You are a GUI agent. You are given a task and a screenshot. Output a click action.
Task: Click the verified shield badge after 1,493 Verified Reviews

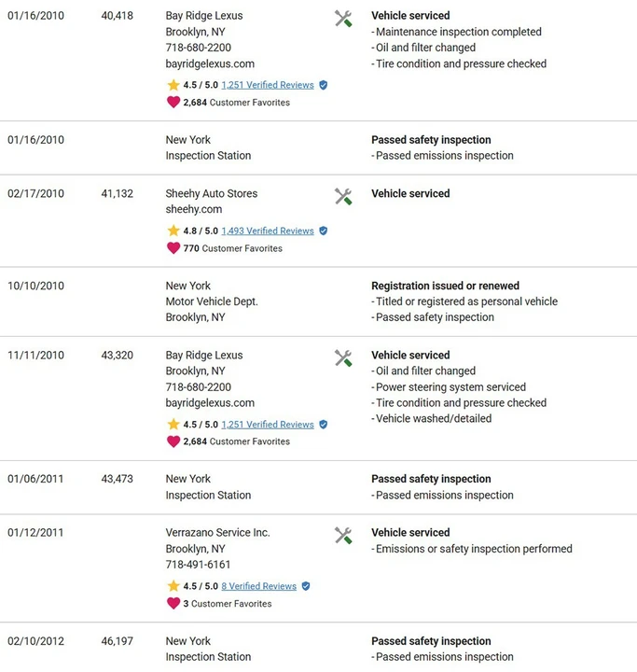[x=324, y=231]
